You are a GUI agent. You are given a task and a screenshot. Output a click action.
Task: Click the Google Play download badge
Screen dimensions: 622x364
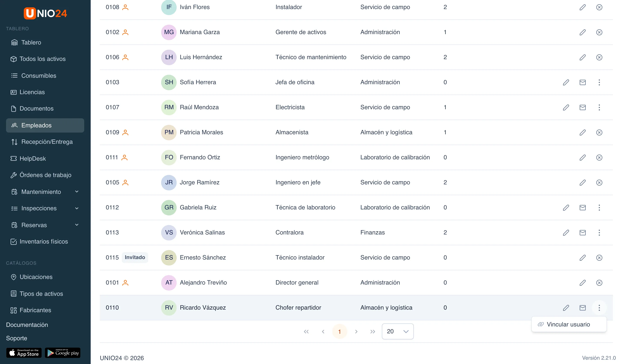63,353
